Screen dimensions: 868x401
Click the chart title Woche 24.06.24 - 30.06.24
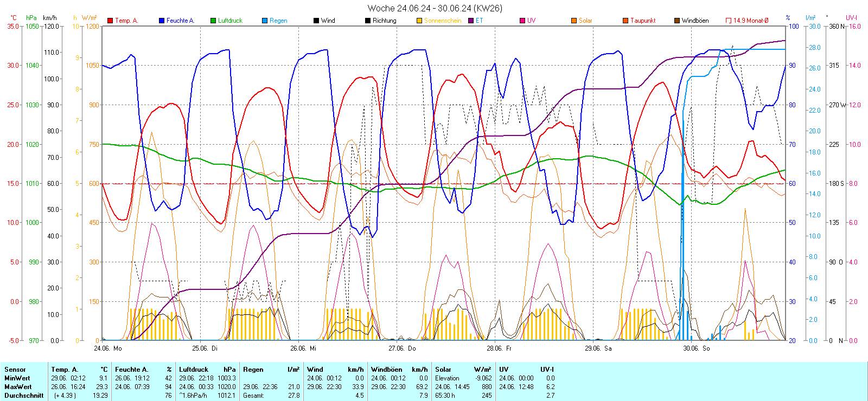pos(435,8)
